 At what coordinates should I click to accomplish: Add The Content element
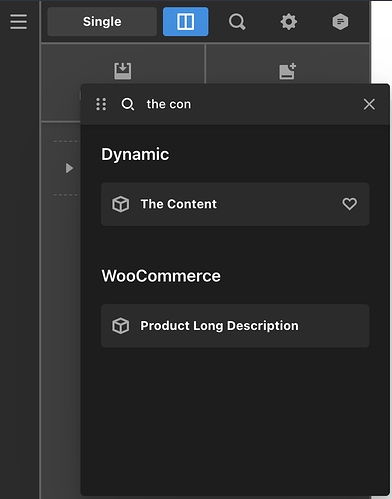(x=235, y=204)
